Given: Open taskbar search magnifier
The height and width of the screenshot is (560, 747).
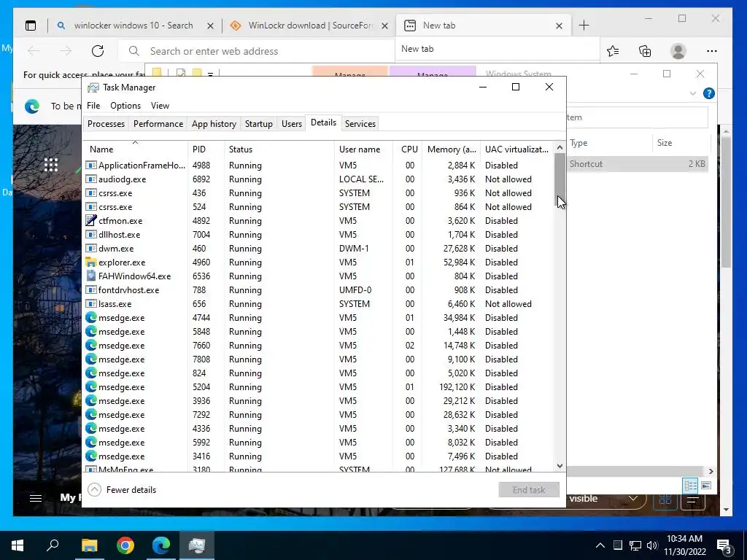Looking at the screenshot, I should pyautogui.click(x=53, y=545).
